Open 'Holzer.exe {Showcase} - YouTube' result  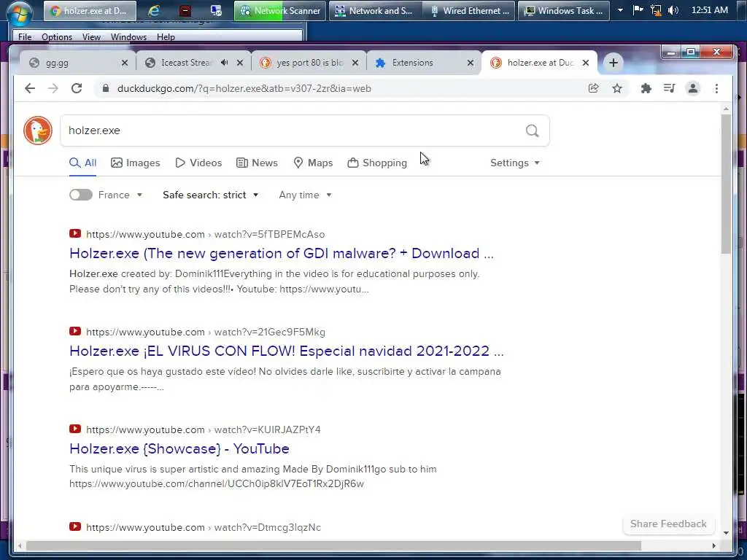click(179, 448)
